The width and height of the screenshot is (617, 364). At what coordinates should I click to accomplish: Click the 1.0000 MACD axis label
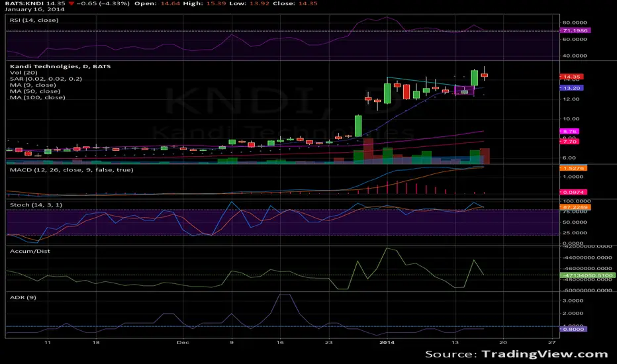[573, 177]
